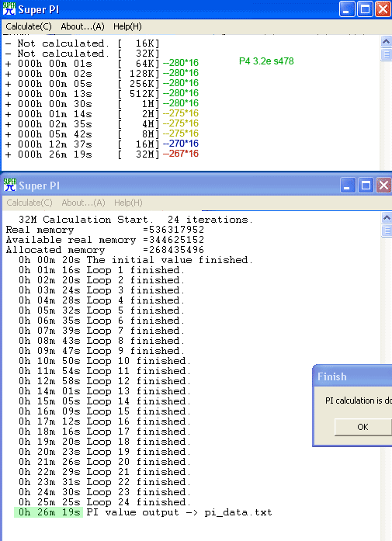The height and width of the screenshot is (541, 392).
Task: Click the 'Loop 20 finished' line
Action: [105, 462]
